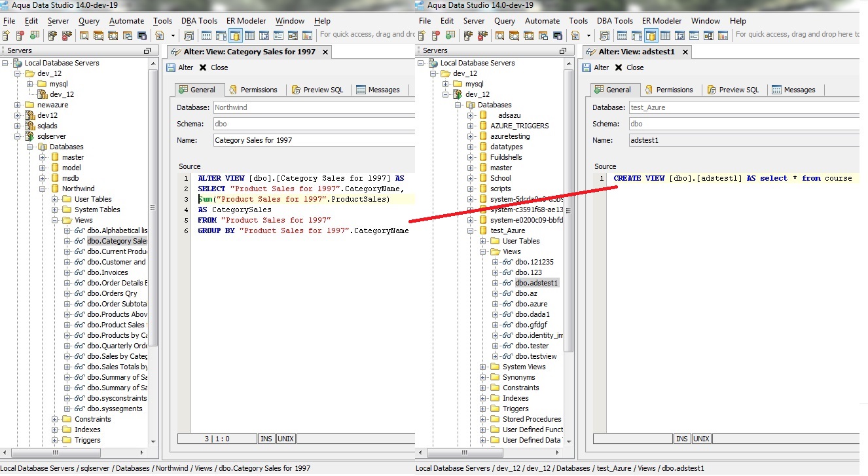The width and height of the screenshot is (868, 476).
Task: Select the dbo.sysconstraints view
Action: 117,398
